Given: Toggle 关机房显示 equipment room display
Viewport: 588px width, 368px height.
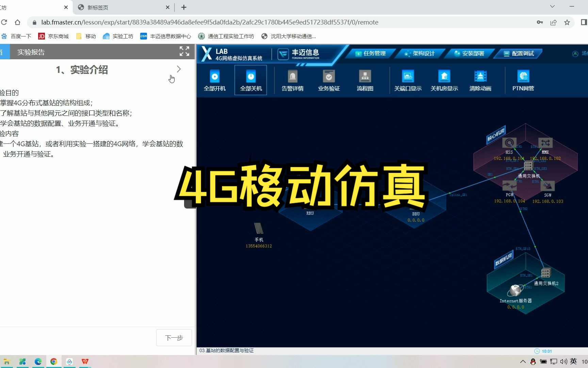Looking at the screenshot, I should pos(444,80).
